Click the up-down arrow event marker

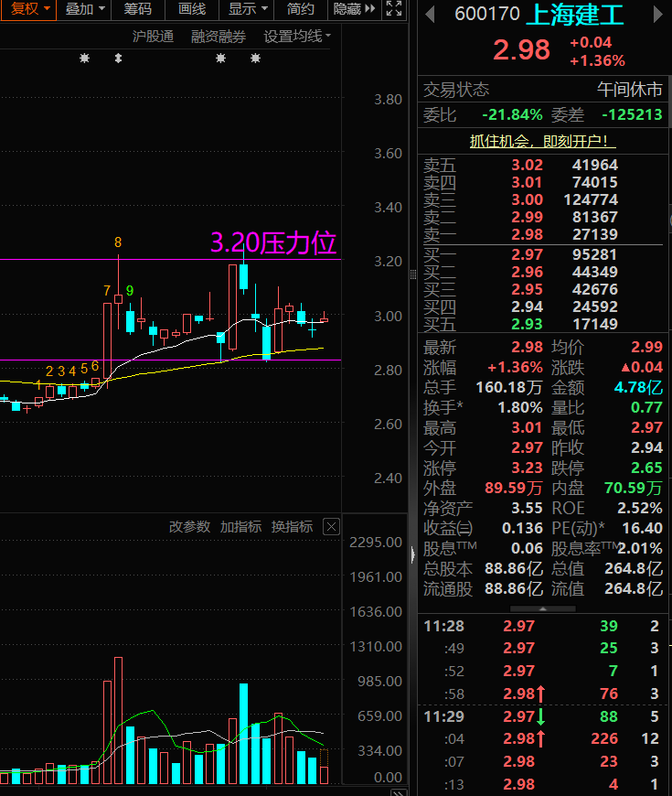tap(118, 59)
